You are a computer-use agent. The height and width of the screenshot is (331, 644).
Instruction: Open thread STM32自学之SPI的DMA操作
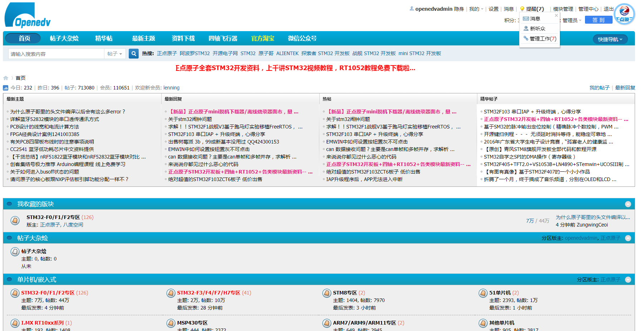point(530,157)
